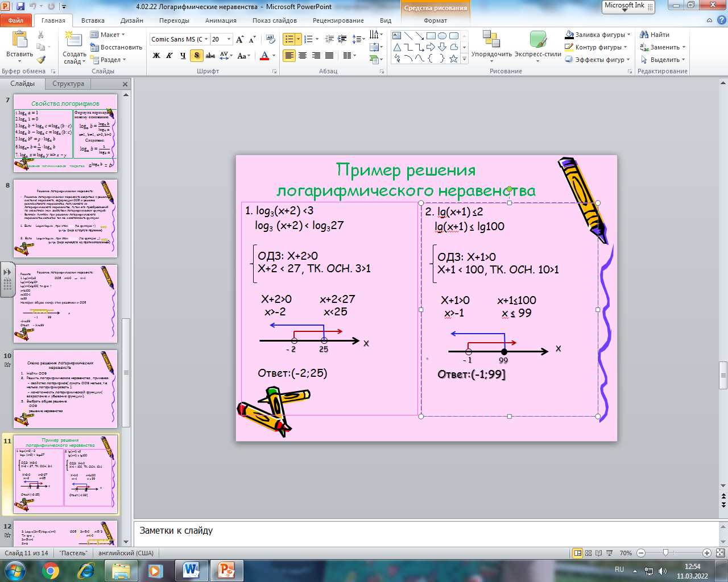Toggle strikethrough text formatting
The image size is (728, 582).
click(x=210, y=56)
